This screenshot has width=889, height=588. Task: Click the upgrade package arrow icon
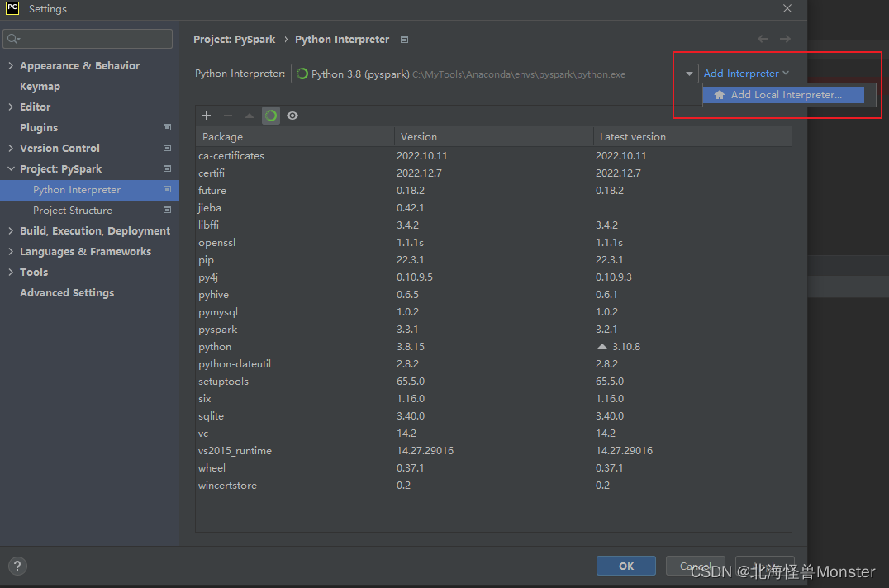tap(249, 116)
